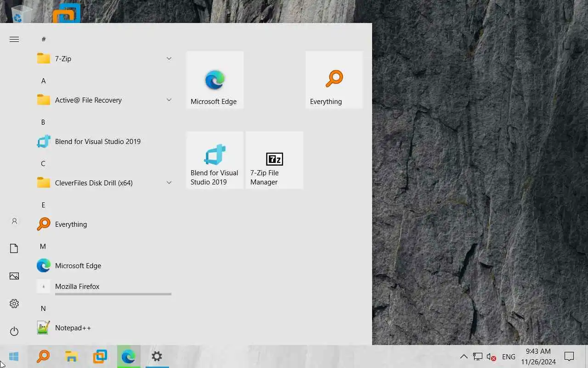Open the 7-Zip File Manager tile
588x368 pixels.
[x=274, y=160]
